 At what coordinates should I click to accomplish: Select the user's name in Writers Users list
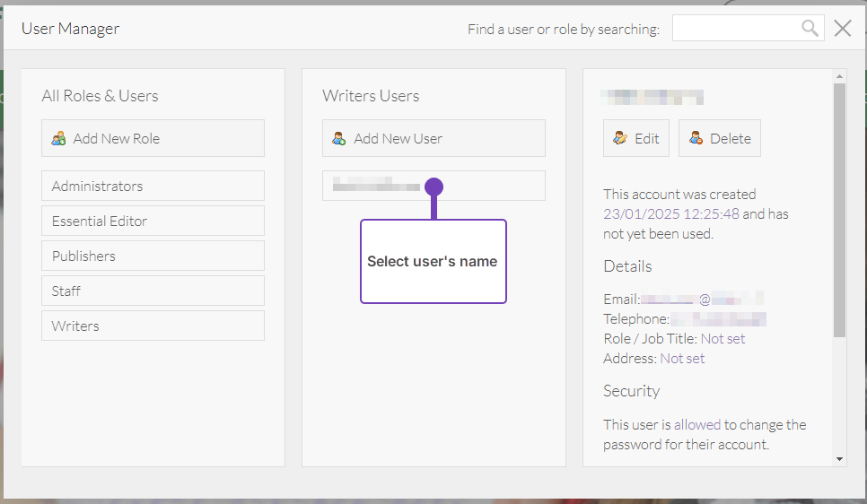point(377,186)
